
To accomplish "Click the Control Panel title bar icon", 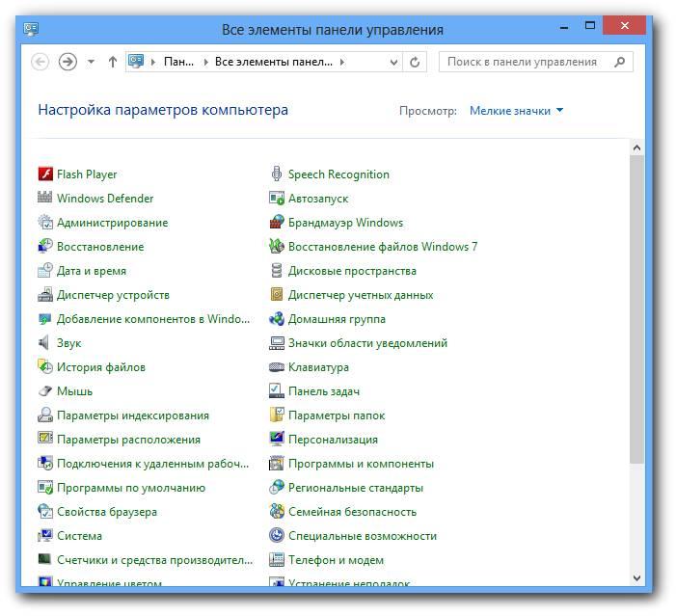I will (x=31, y=29).
